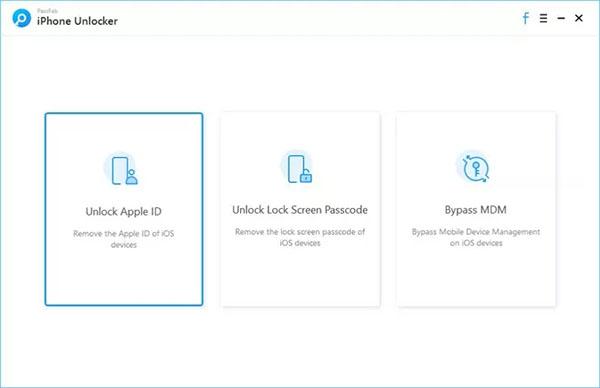Click "Bypass Mobile Device Management" description

pyautogui.click(x=476, y=231)
